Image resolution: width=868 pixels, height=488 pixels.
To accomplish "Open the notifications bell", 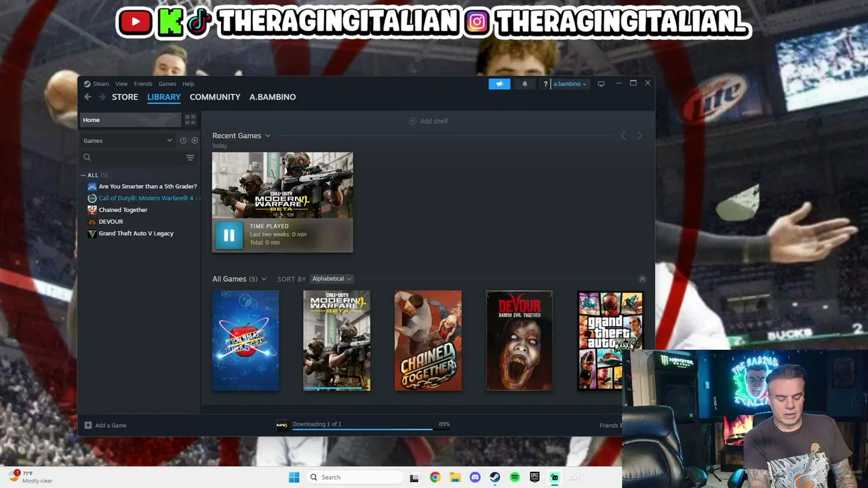I will click(524, 84).
